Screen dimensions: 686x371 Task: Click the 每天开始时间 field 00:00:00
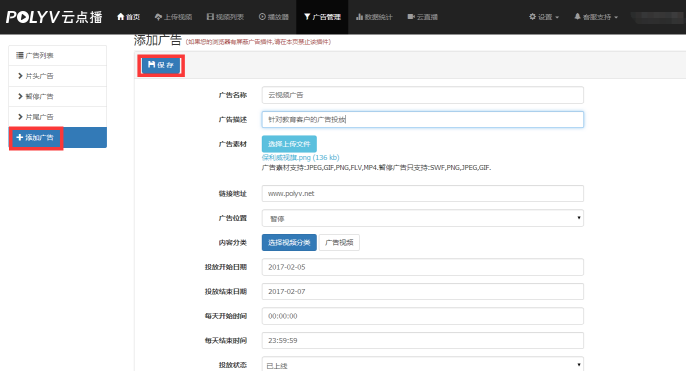tap(423, 316)
